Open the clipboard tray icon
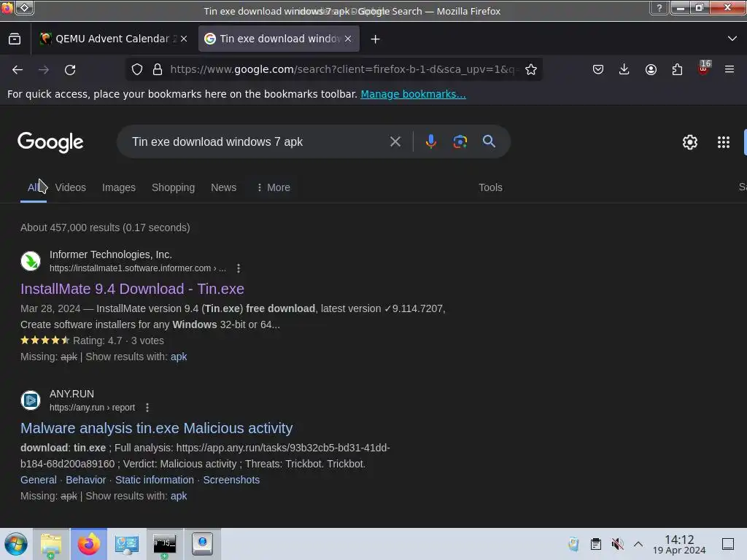The height and width of the screenshot is (560, 747). tap(595, 544)
